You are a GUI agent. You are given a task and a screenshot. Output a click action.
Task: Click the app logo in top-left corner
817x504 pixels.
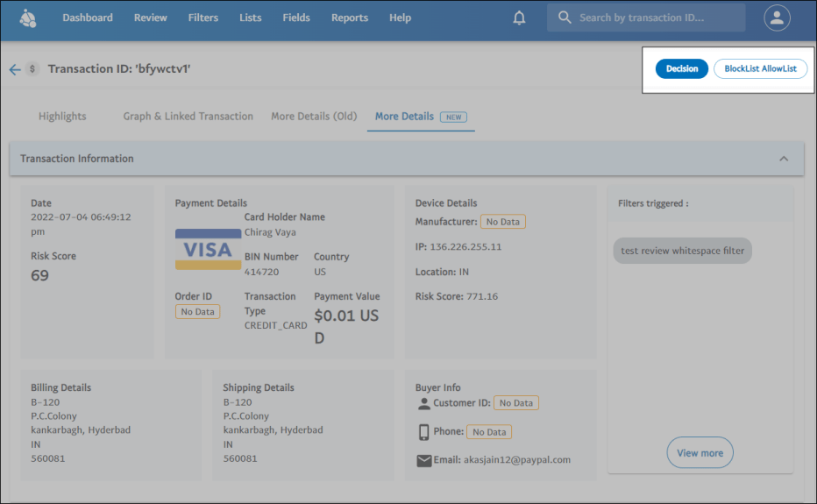[x=28, y=18]
